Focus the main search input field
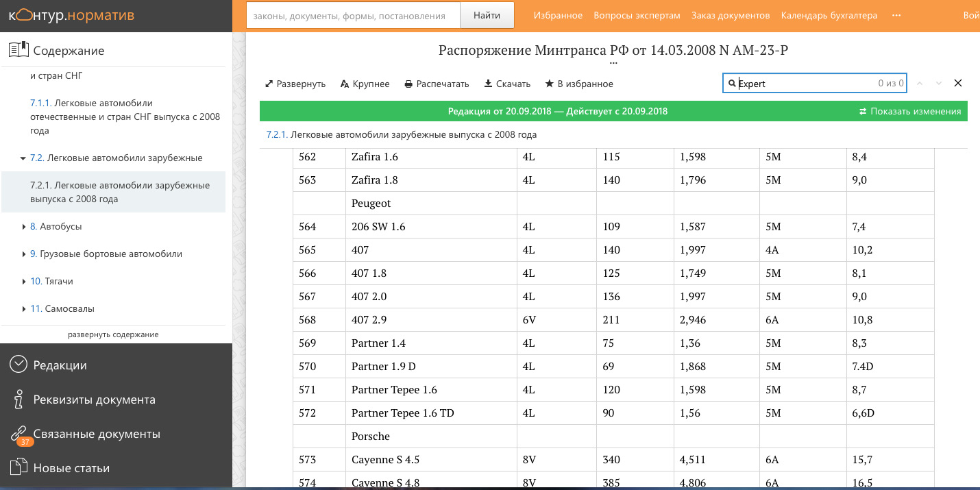The width and height of the screenshot is (980, 490). pos(352,16)
